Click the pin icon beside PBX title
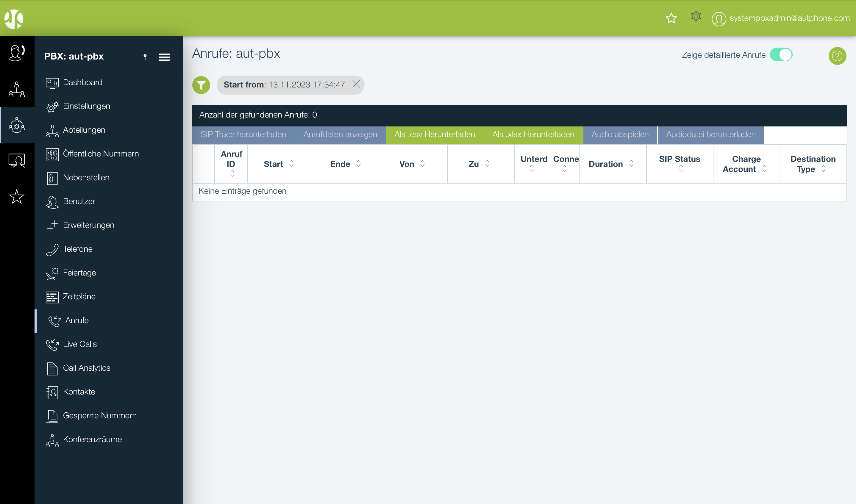The width and height of the screenshot is (856, 504). (145, 57)
